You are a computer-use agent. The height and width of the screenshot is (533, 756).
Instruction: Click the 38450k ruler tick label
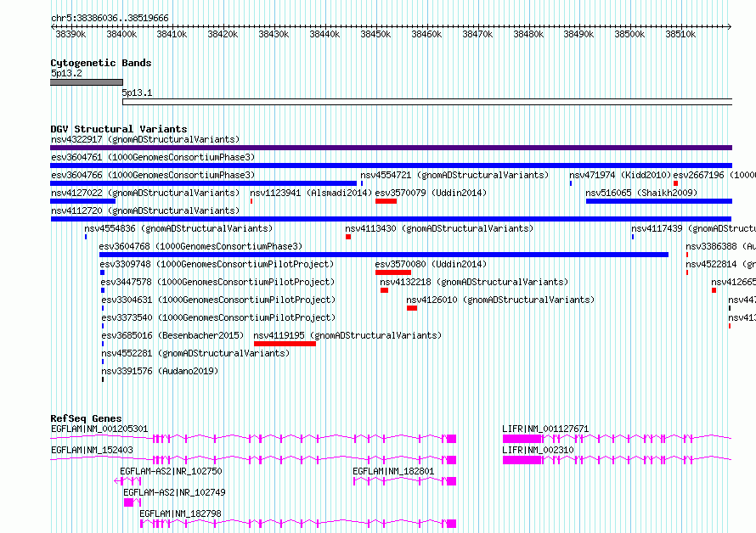[375, 35]
